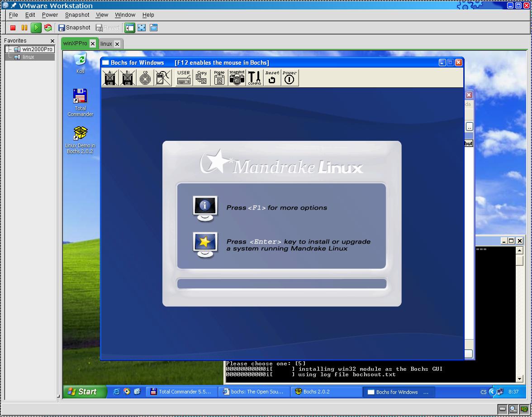Toggle Bochs mouse capture icon
This screenshot has height=417, width=532.
pos(163,78)
